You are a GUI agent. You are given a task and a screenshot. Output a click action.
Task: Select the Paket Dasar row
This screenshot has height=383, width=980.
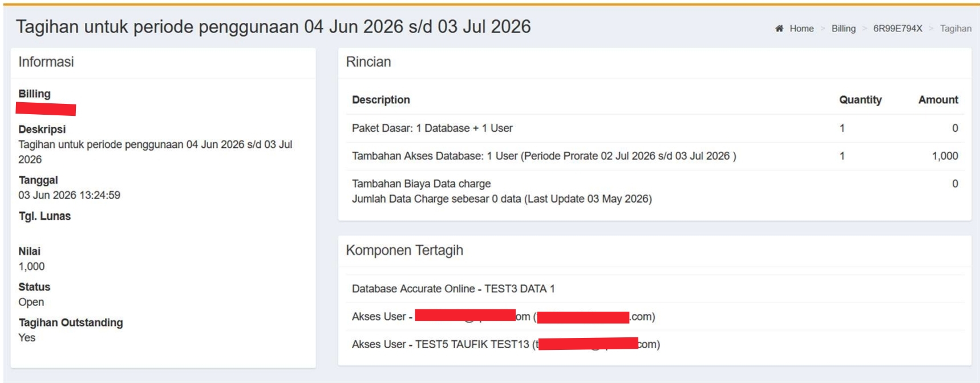432,128
